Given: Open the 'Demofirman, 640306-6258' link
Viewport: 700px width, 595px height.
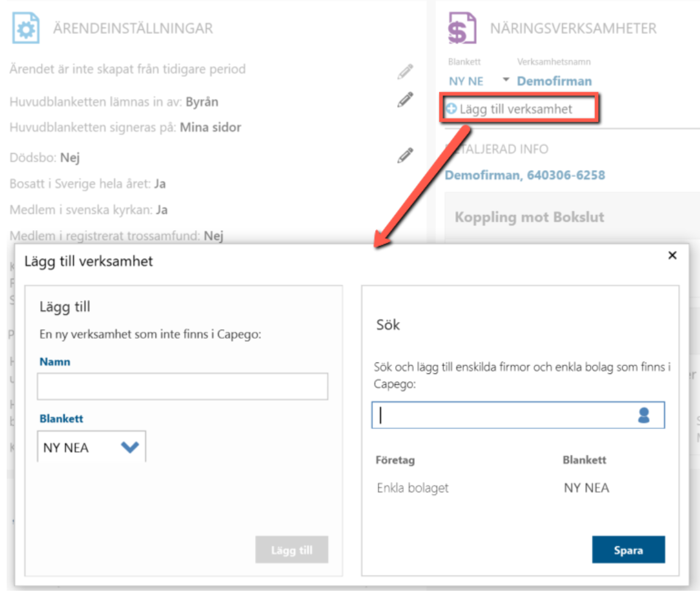Looking at the screenshot, I should pyautogui.click(x=525, y=175).
